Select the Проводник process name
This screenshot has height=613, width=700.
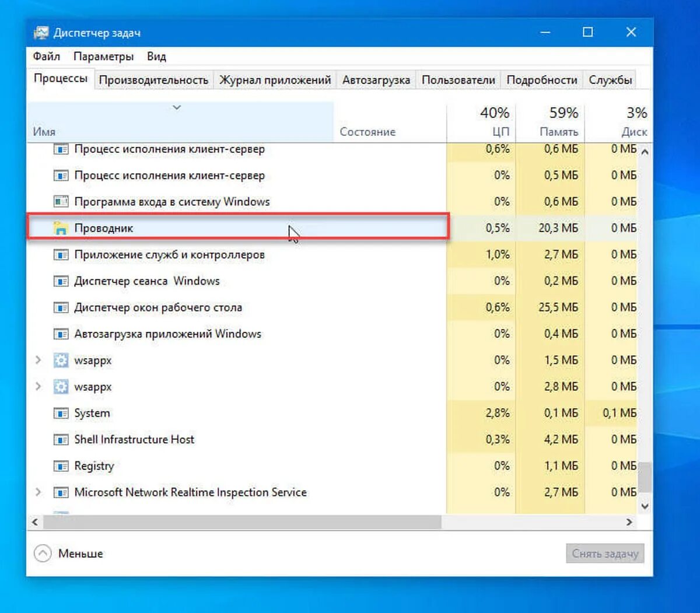click(x=103, y=228)
